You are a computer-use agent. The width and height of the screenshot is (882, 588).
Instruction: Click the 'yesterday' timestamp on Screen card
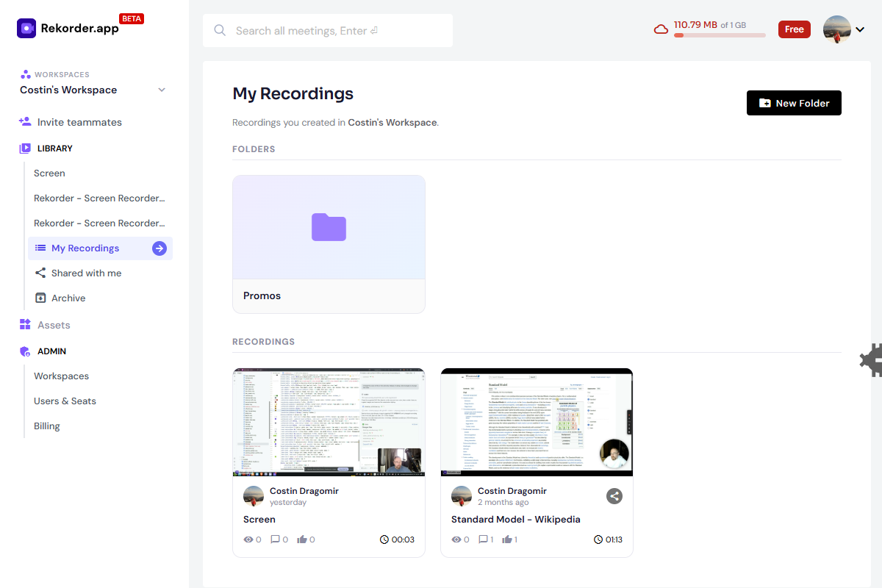point(288,503)
